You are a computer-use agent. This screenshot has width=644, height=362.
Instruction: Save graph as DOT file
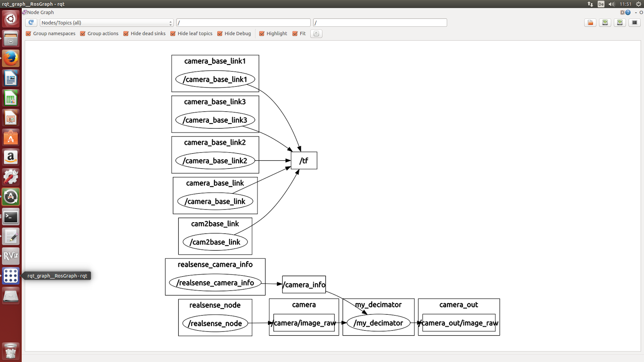[605, 23]
